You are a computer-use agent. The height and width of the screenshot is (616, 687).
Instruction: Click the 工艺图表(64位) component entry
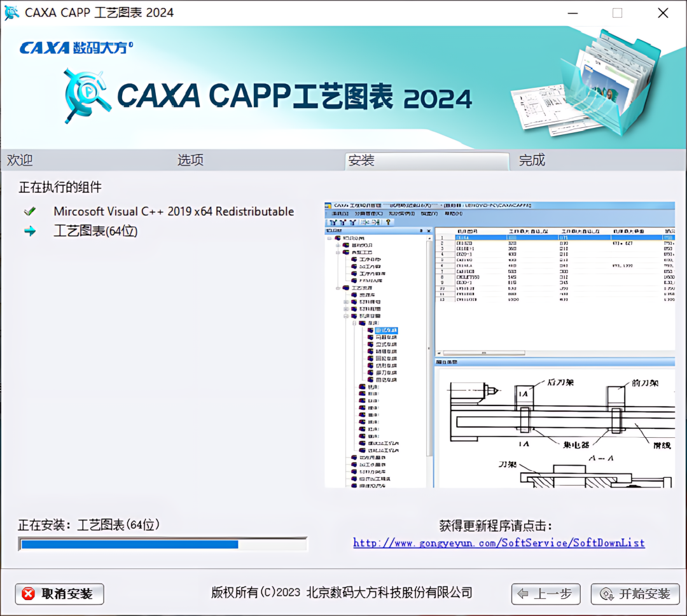[95, 231]
